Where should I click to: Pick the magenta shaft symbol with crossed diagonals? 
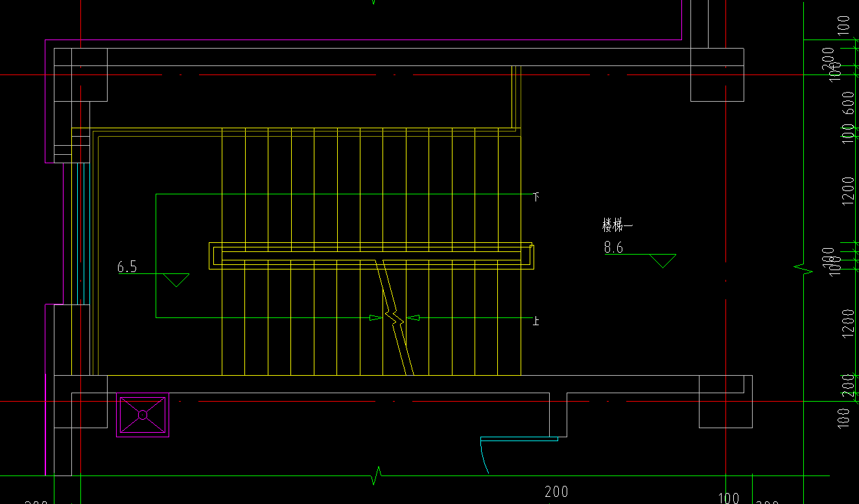tap(143, 415)
